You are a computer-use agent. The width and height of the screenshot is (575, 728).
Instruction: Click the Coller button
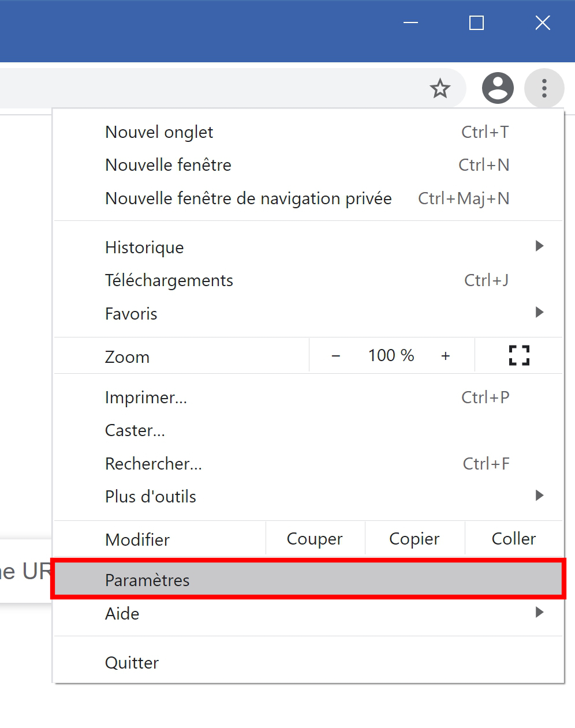[514, 539]
